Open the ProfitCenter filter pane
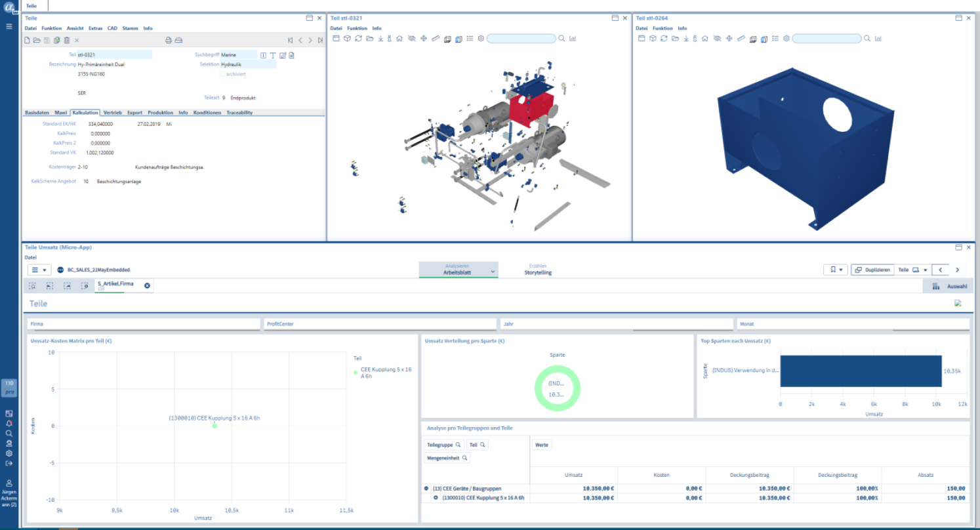The width and height of the screenshot is (980, 530). tap(380, 324)
